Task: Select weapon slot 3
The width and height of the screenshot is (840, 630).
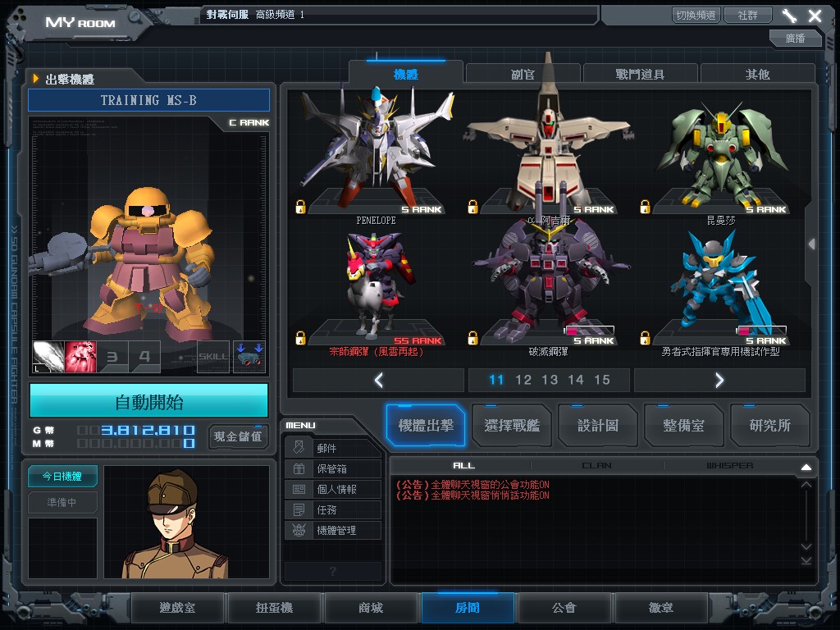Action: [112, 357]
